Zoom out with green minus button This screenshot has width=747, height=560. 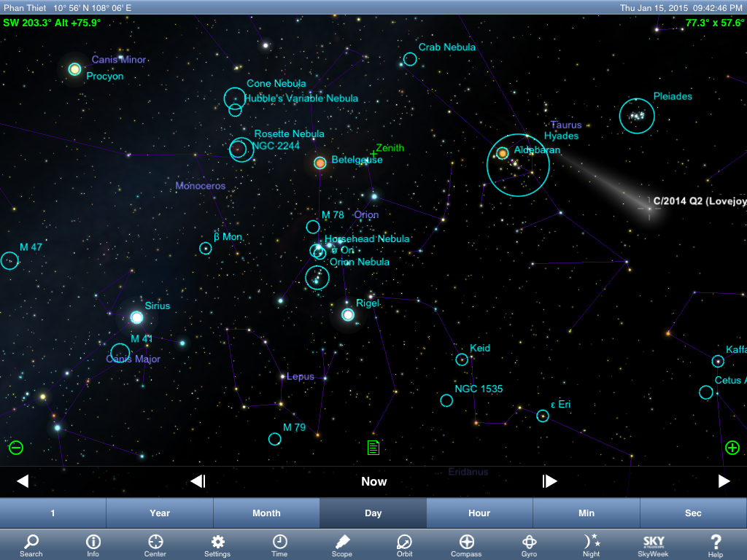(x=16, y=448)
